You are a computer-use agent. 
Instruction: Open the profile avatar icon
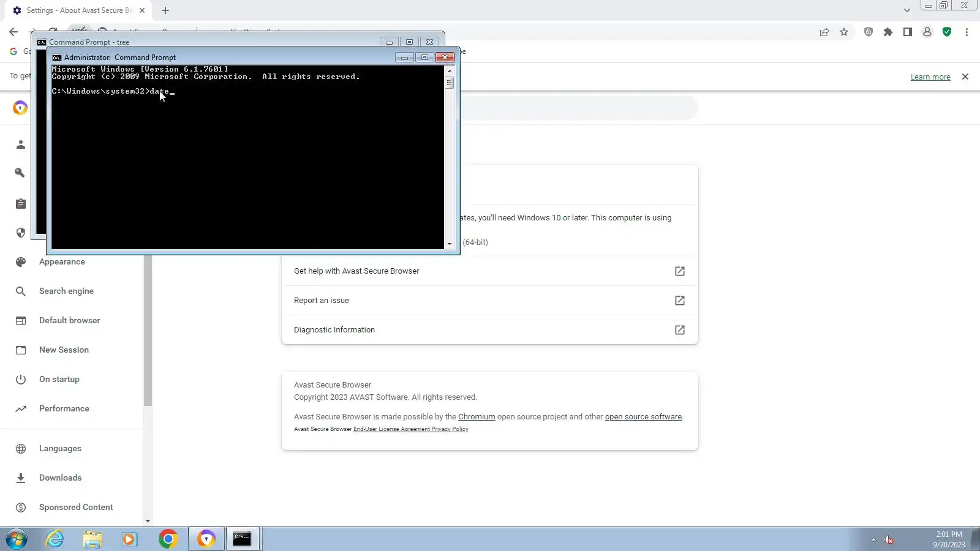pyautogui.click(x=927, y=32)
